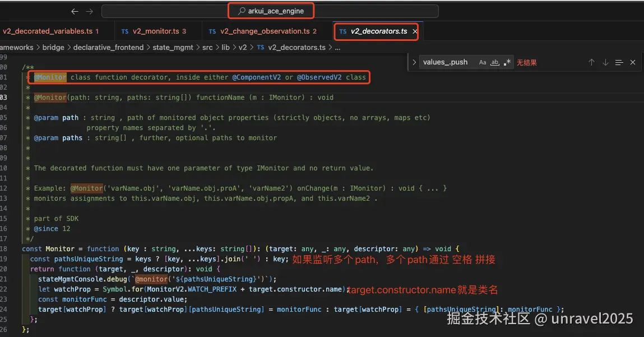The height and width of the screenshot is (337, 644).
Task: Open the breadcrumb ellipsis symbol list
Action: point(337,48)
